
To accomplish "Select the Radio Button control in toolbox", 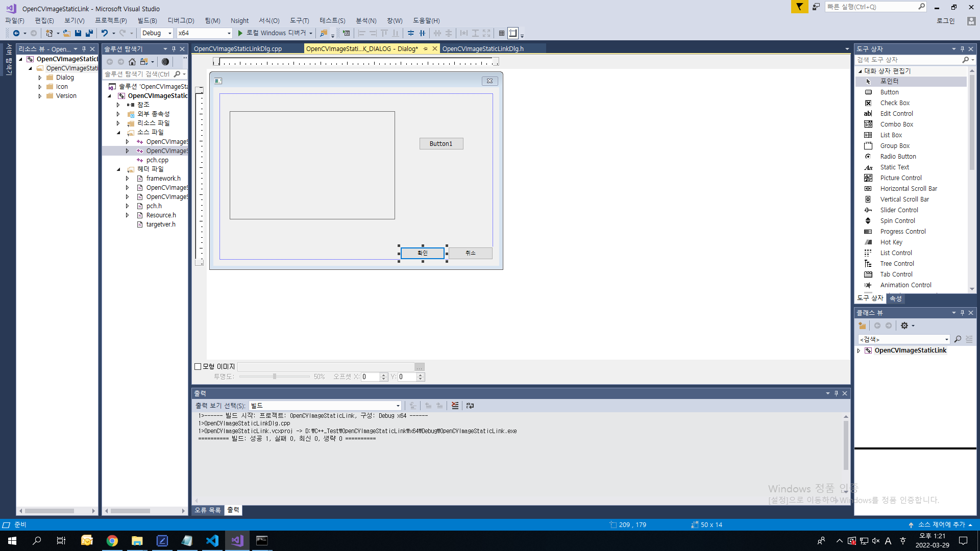I will coord(897,157).
